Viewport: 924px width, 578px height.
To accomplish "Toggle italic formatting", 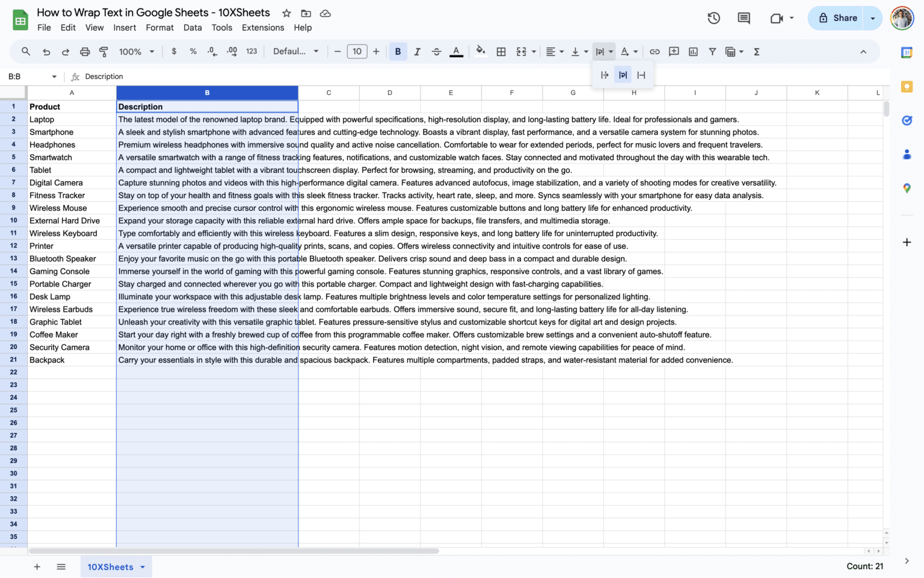I will point(417,51).
